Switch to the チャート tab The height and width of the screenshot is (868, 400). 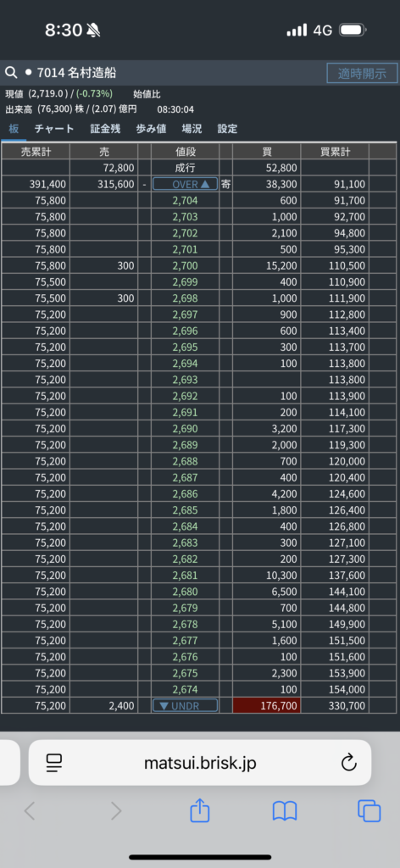[54, 129]
